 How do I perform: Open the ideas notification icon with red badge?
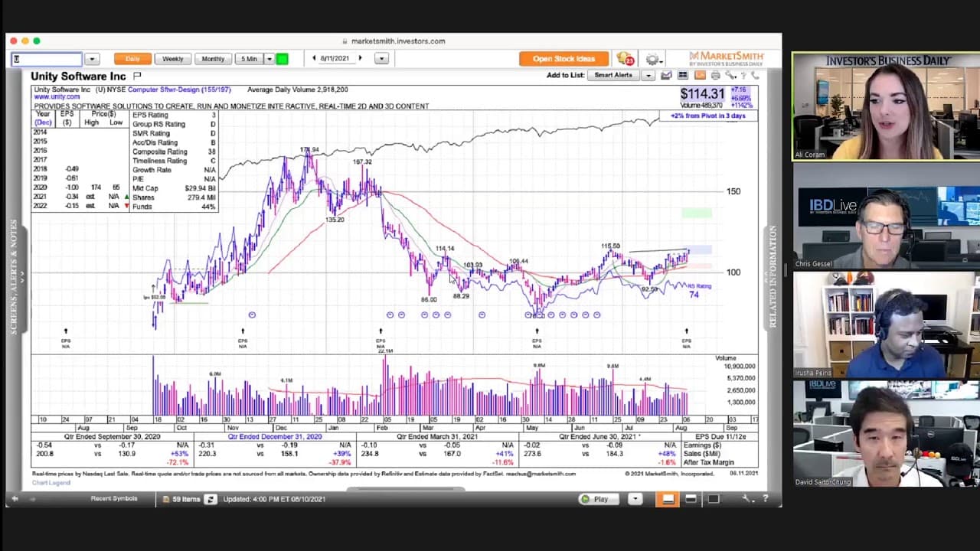[x=625, y=59]
